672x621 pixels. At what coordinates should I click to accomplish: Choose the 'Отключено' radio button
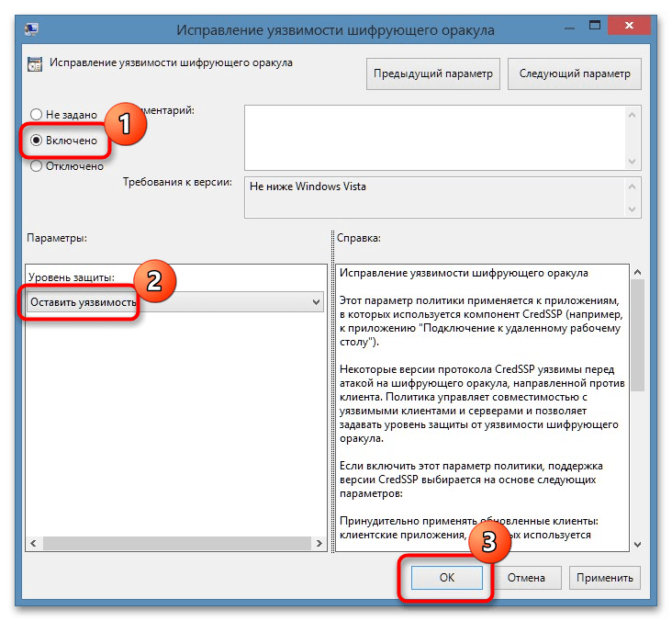coord(36,166)
